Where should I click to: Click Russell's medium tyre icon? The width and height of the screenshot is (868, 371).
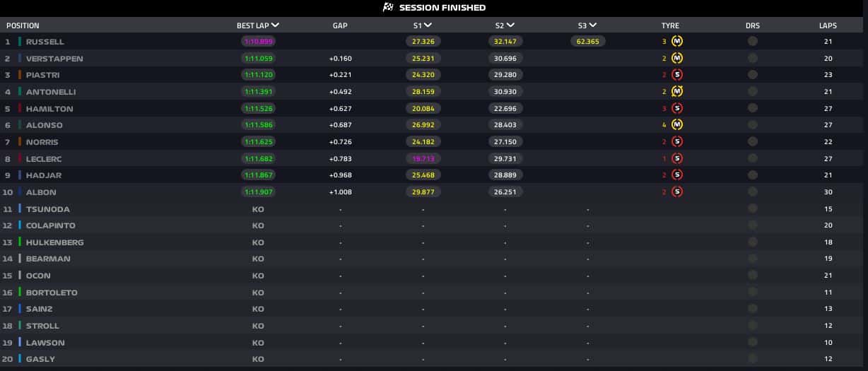click(677, 42)
